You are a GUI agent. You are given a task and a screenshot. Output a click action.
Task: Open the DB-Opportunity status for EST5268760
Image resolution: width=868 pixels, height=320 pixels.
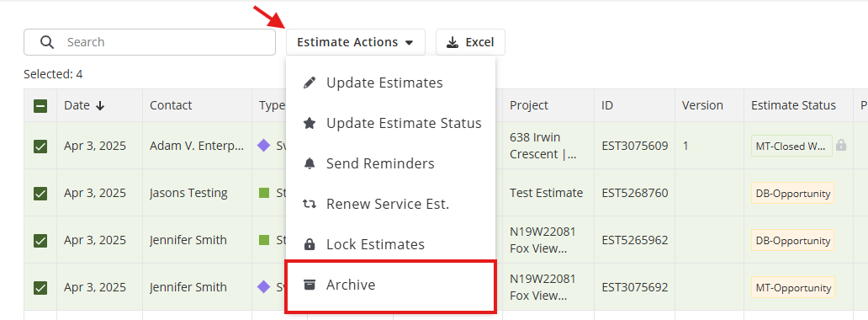[792, 194]
